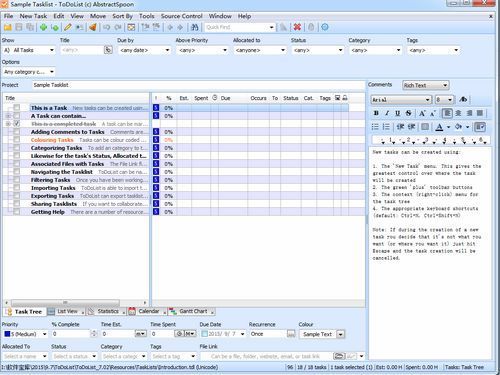Viewport: 500px width, 375px height.
Task: Open the Due by filter dropdown
Action: click(x=167, y=50)
